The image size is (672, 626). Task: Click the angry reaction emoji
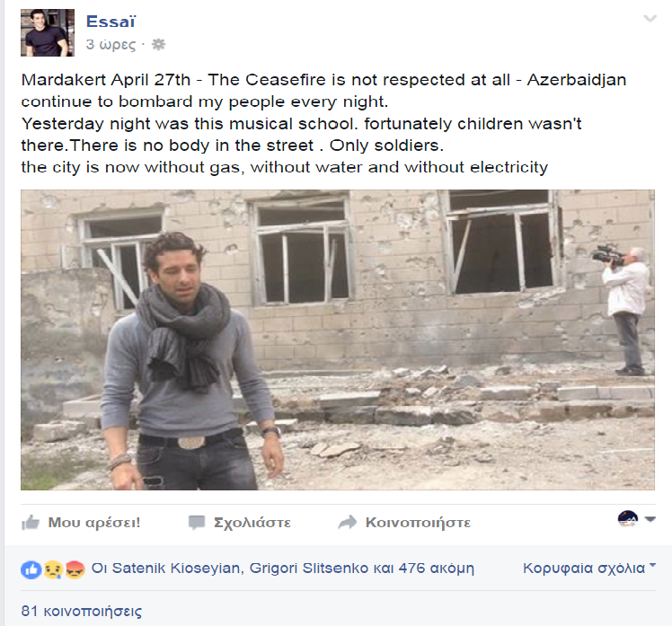tap(75, 569)
